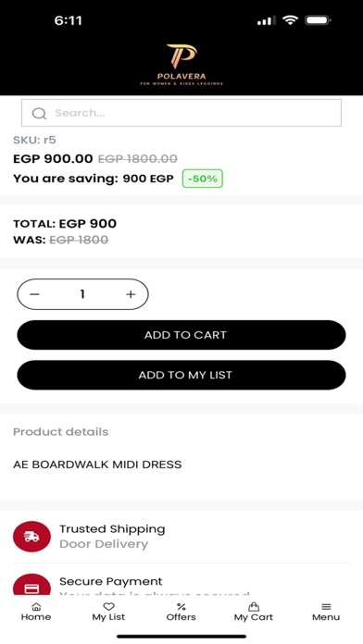Open My Cart bag icon
Viewport: 363px width, 644px height.
(x=253, y=612)
